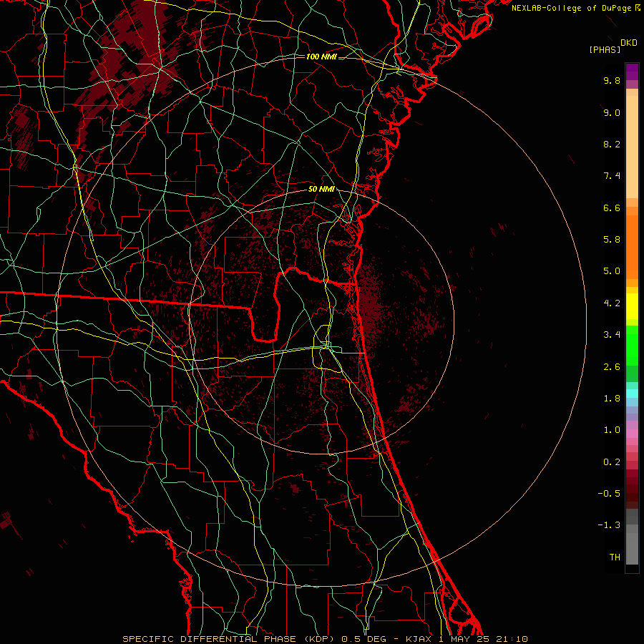Click the 7.4 color scale value
The image size is (644, 644).
612,176
